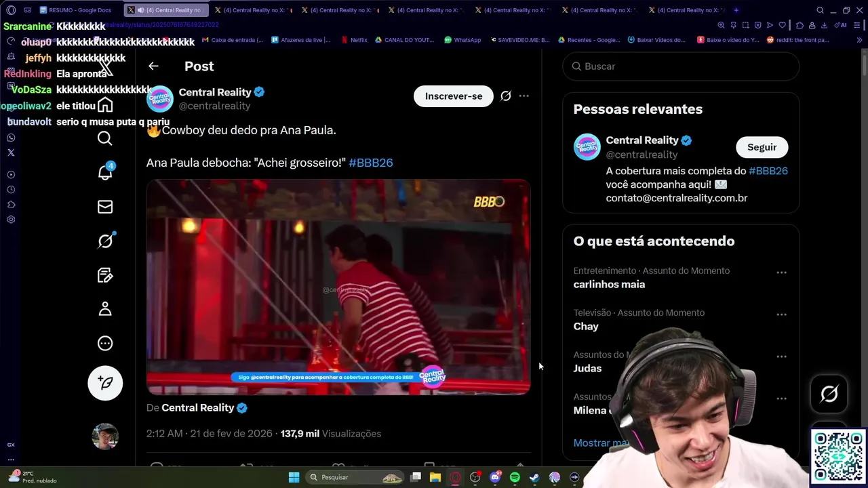Image resolution: width=868 pixels, height=488 pixels.
Task: Open Windows Start menu
Action: click(294, 477)
